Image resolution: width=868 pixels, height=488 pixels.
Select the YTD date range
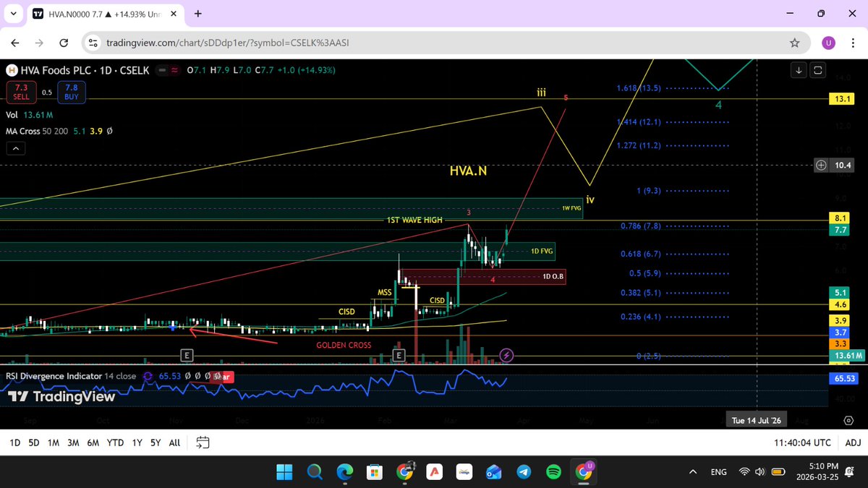click(115, 442)
